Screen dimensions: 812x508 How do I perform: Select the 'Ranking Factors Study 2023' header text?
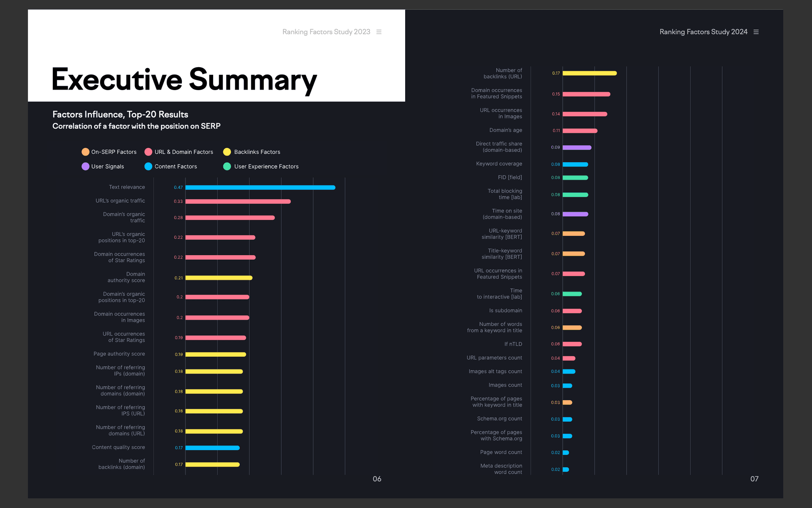pos(326,32)
